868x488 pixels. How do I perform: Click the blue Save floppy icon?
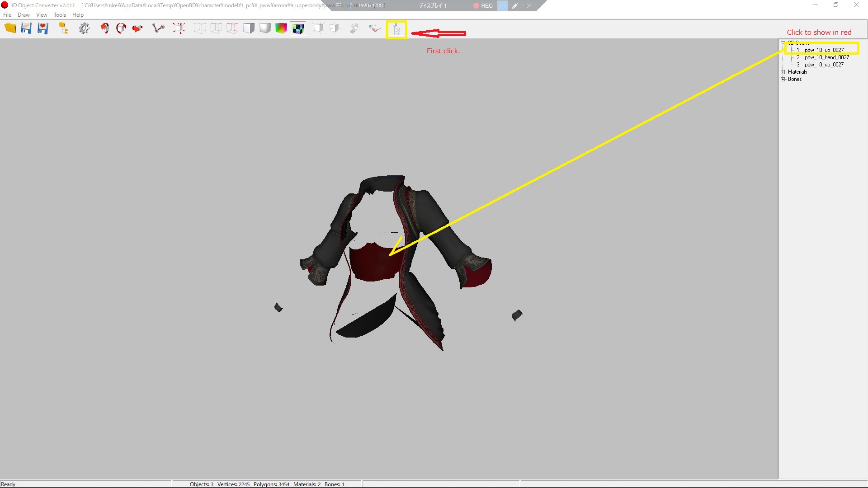[26, 28]
